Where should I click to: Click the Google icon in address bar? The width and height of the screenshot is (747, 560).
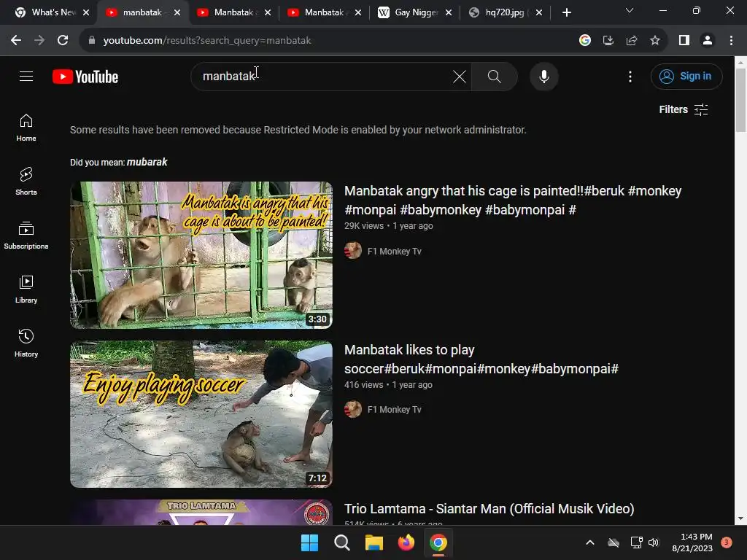pyautogui.click(x=584, y=41)
